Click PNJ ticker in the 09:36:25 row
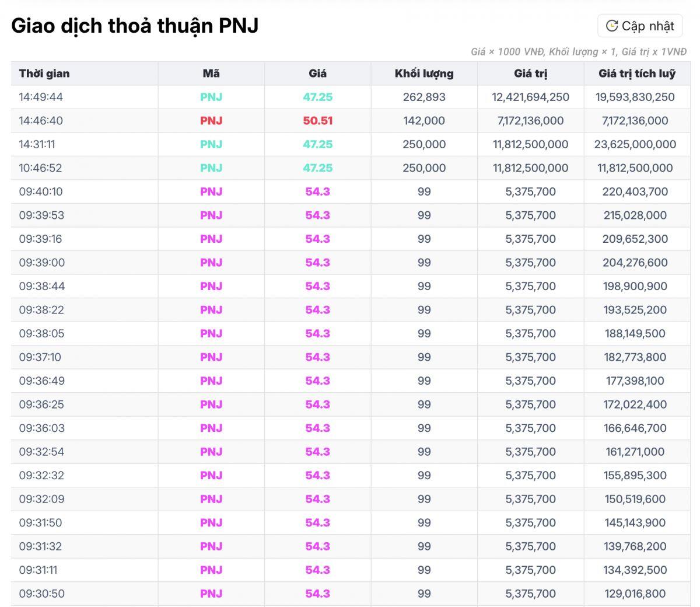This screenshot has height=607, width=700. pyautogui.click(x=211, y=404)
